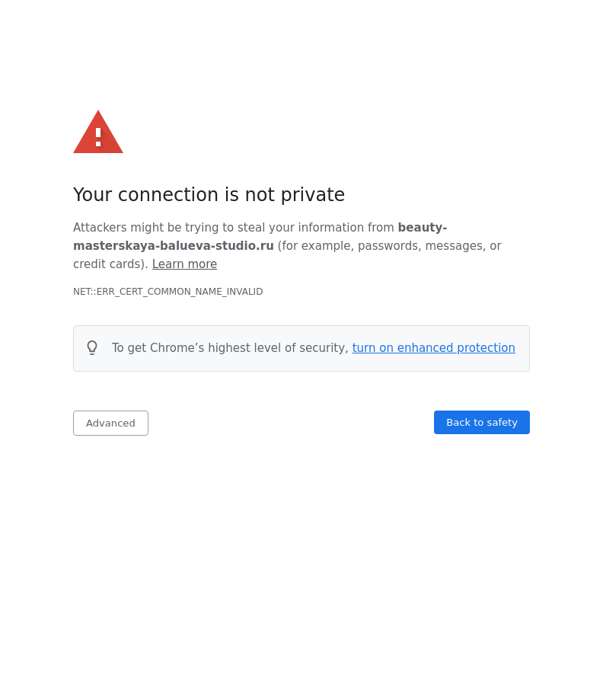Viewport: 603px width, 700px height.
Task: Click the bold "beauty-" domain fragment
Action: click(422, 228)
